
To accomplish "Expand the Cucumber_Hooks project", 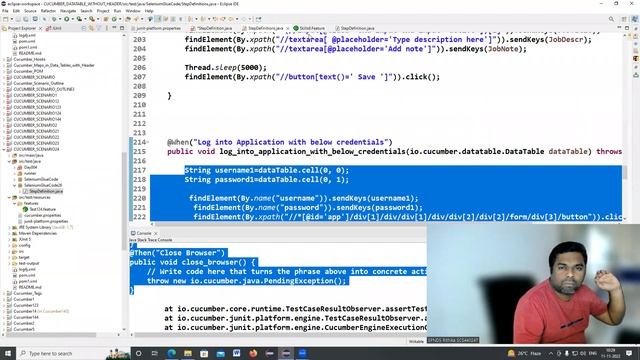I will pos(4,59).
